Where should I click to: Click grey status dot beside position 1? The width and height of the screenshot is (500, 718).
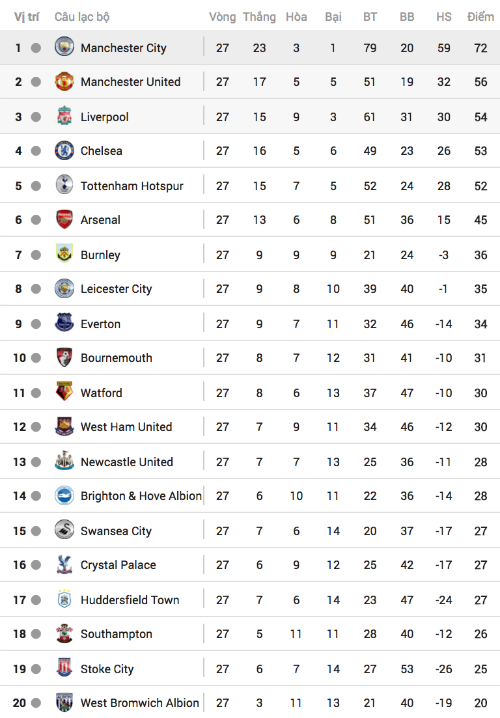(x=36, y=48)
